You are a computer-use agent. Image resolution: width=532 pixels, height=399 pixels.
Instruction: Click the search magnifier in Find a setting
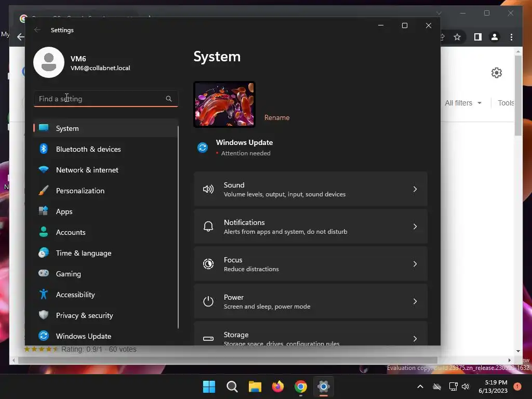169,99
